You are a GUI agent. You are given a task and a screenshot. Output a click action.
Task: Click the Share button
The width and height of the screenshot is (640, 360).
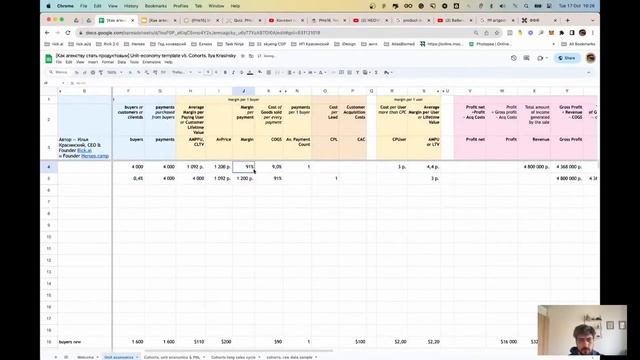567,58
